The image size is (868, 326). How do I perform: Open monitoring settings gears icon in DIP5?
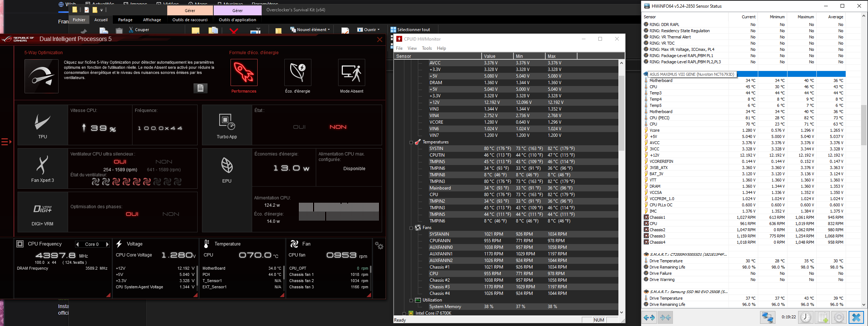pyautogui.click(x=379, y=246)
